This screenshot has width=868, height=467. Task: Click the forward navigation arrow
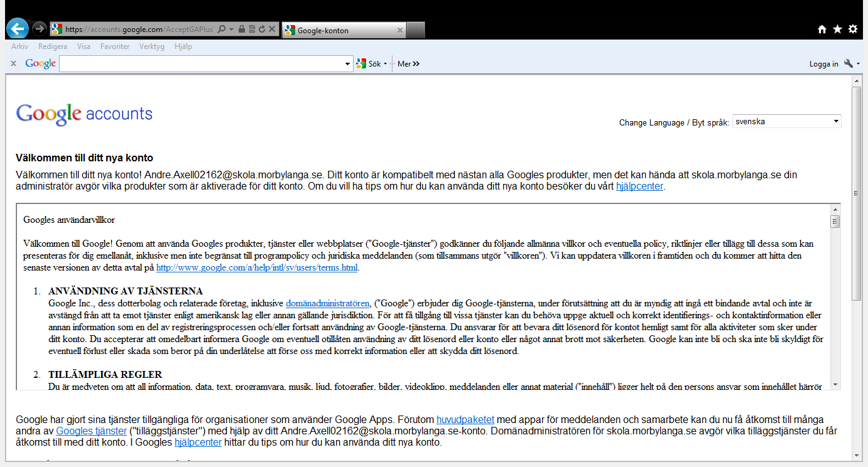coord(39,29)
